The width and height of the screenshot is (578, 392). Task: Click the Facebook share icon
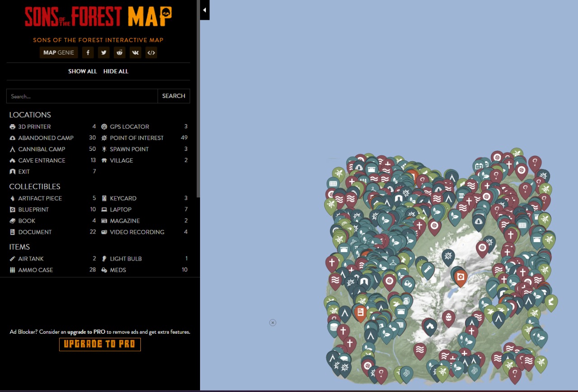pyautogui.click(x=88, y=53)
